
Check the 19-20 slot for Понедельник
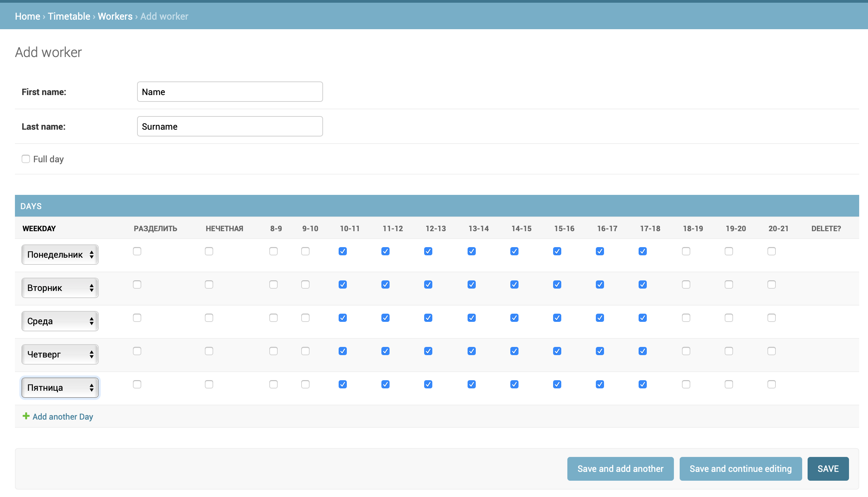pyautogui.click(x=729, y=251)
